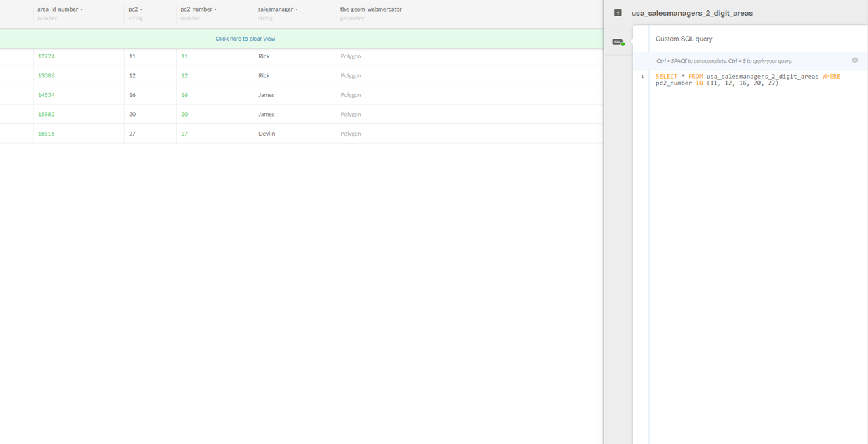Click Polygon cell in the 12724 row
The height and width of the screenshot is (444, 868).
(x=351, y=56)
